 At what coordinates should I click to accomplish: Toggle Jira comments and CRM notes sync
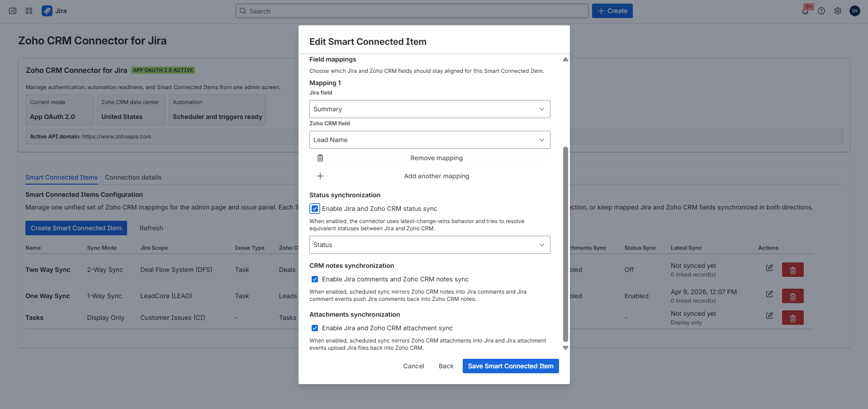click(315, 279)
